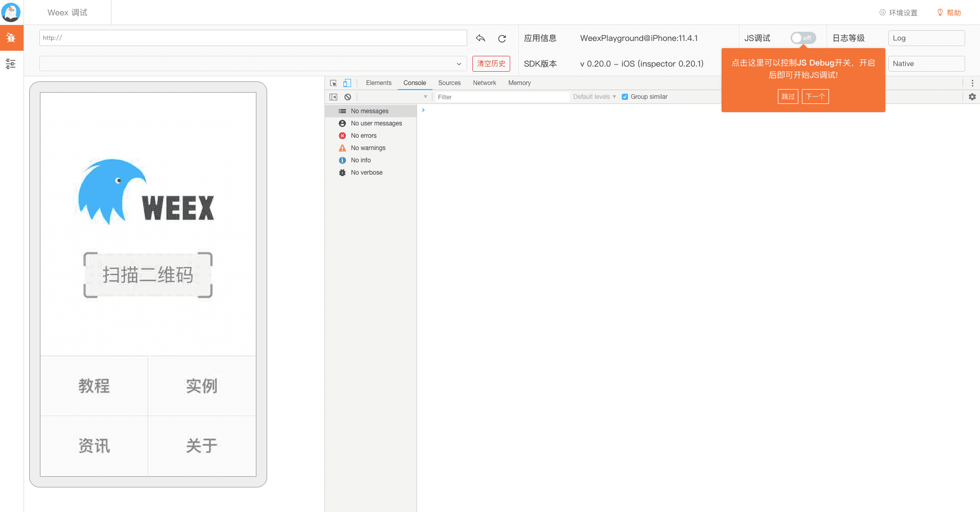Select the No info row text
Viewport: 980px width, 512px height.
[x=361, y=160]
